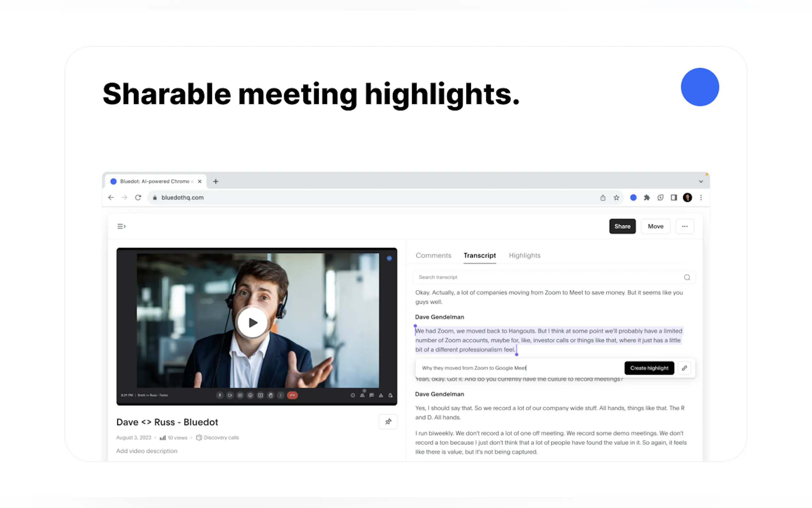The height and width of the screenshot is (508, 812).
Task: Open the Discovery calls folder link
Action: (217, 437)
